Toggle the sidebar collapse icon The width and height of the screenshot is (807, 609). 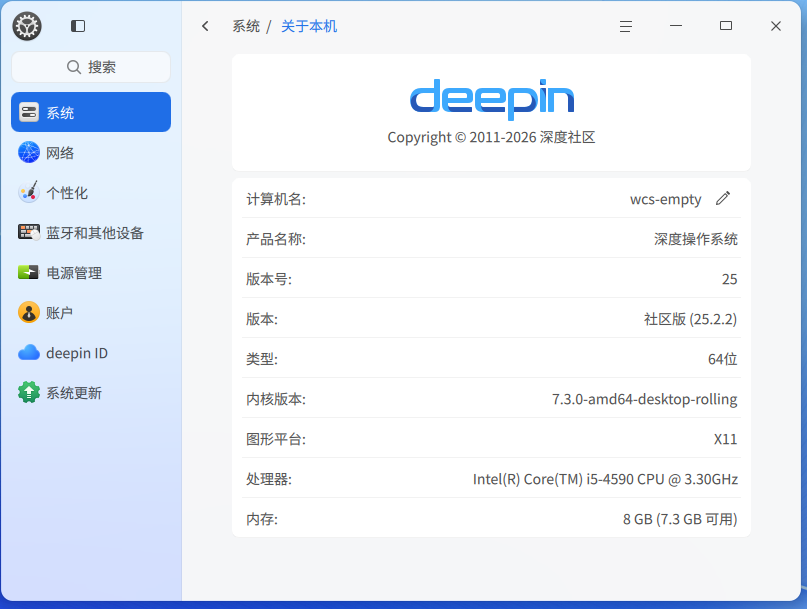78,26
